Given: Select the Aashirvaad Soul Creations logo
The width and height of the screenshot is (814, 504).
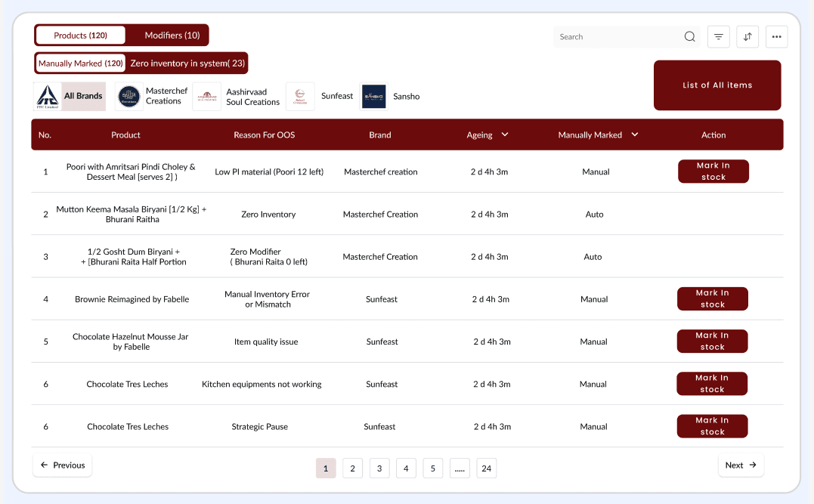Looking at the screenshot, I should pyautogui.click(x=206, y=96).
